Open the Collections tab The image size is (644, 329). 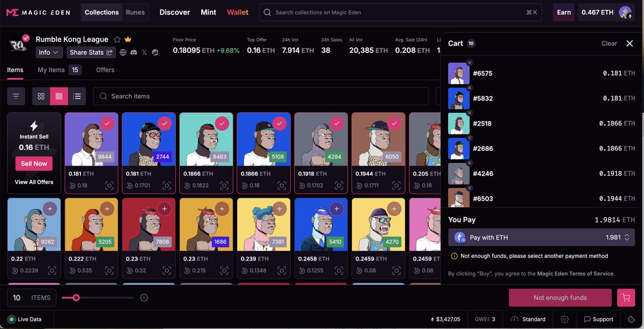pos(101,12)
